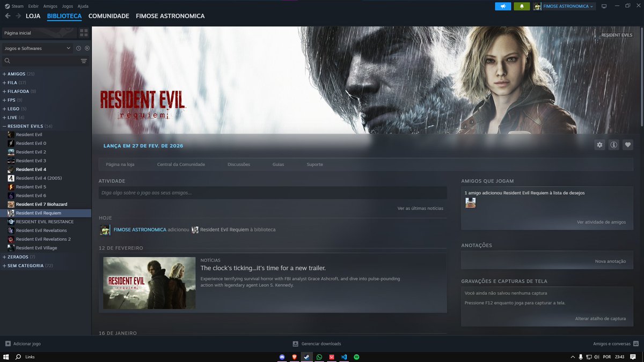Click the friend avatar in Amigos que jogam

click(x=470, y=203)
